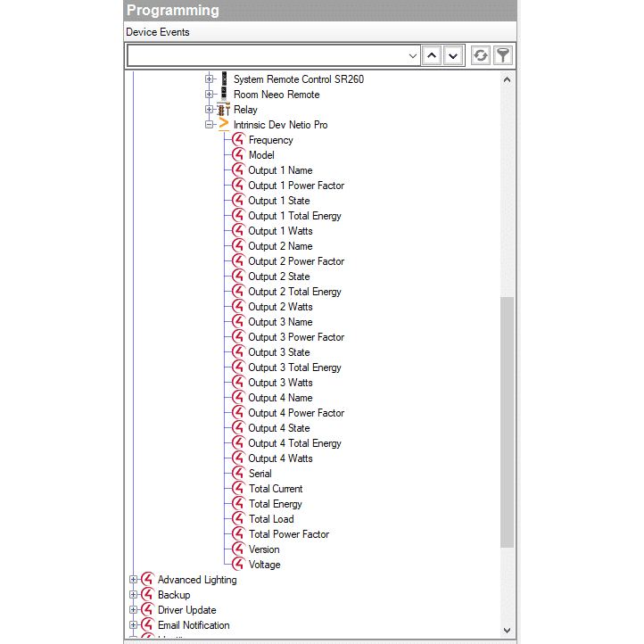644x644 pixels.
Task: Open the Device Events search dropdown arrow
Action: click(x=412, y=55)
